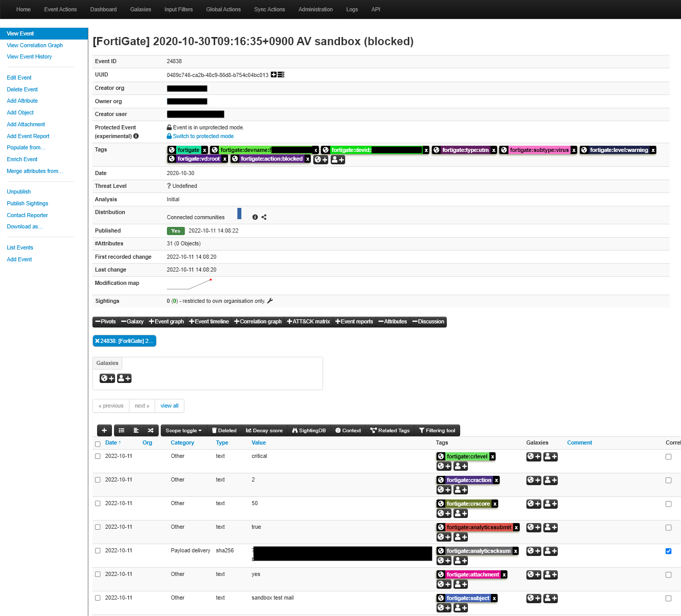Select the checkbox for sandbox test mail row

(98, 598)
